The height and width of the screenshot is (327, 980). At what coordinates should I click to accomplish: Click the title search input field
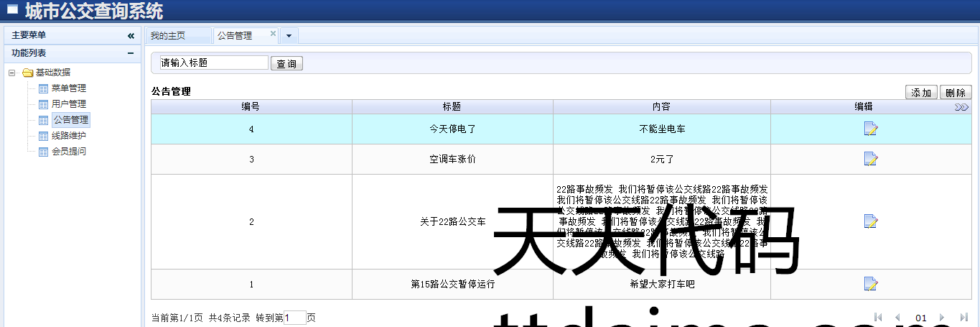point(214,63)
